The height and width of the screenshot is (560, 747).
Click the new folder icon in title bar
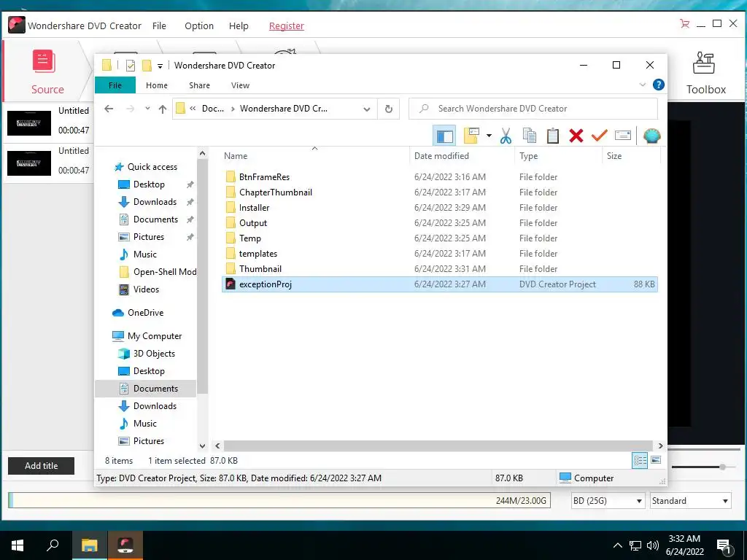[x=147, y=66]
